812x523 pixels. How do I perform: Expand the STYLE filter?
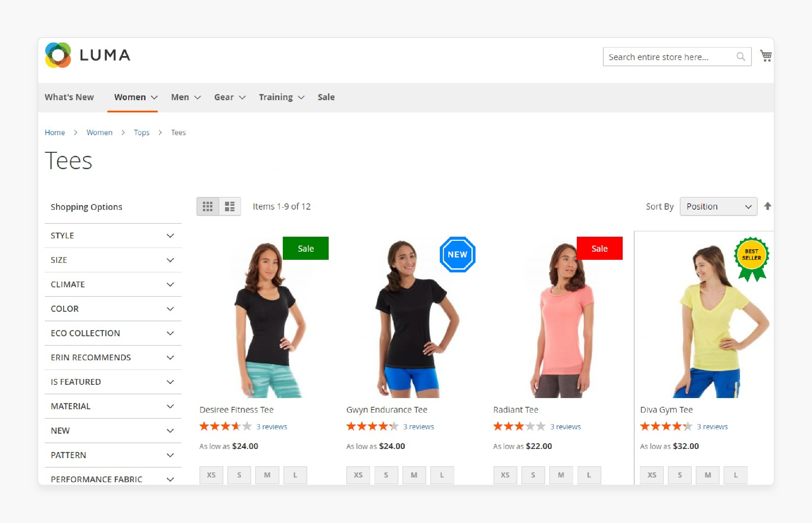point(113,236)
